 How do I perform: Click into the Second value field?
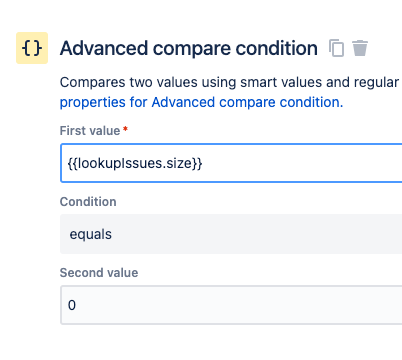tap(231, 305)
